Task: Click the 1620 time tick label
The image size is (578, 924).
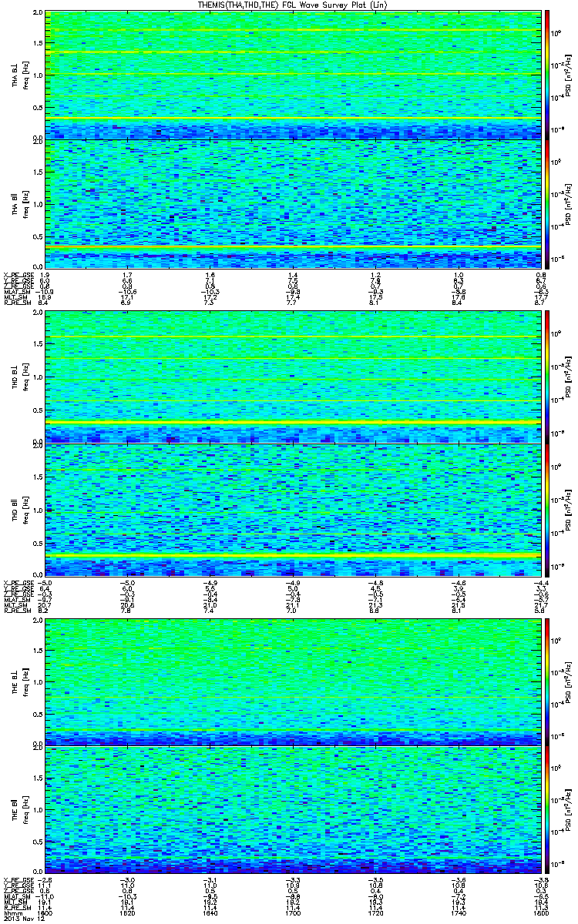Action: 128,912
